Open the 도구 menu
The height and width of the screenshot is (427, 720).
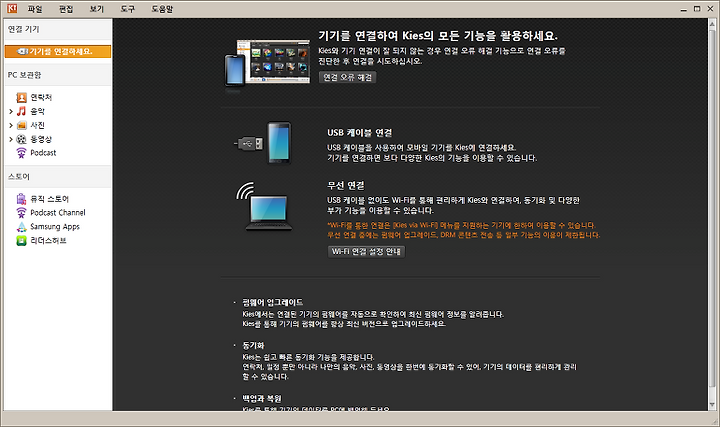pos(127,9)
